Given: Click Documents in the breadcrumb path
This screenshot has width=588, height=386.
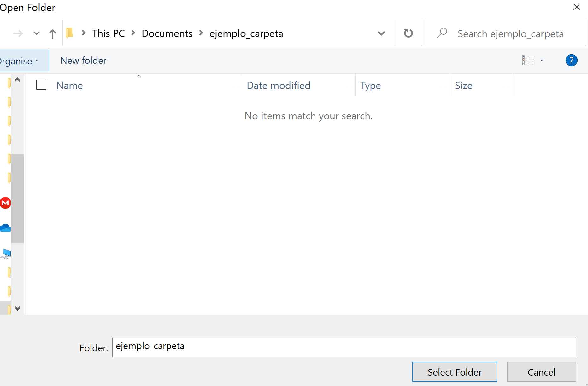Looking at the screenshot, I should [167, 33].
